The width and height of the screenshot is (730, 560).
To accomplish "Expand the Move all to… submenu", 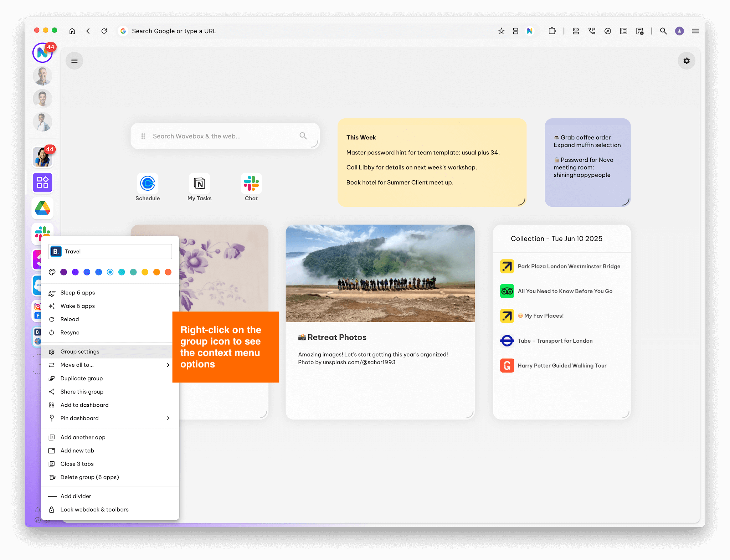I will 110,365.
